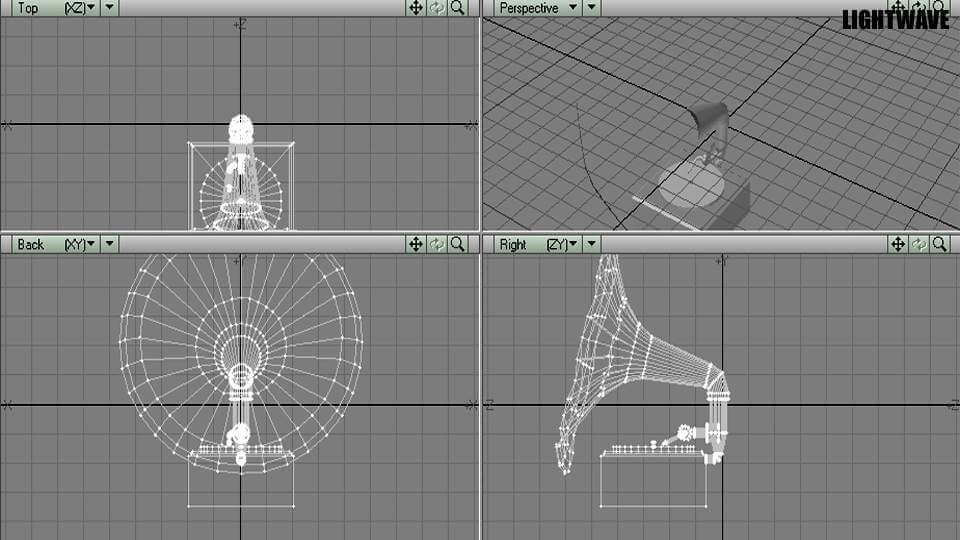
Task: Click the zoom magnifier in the Back viewport
Action: [458, 244]
